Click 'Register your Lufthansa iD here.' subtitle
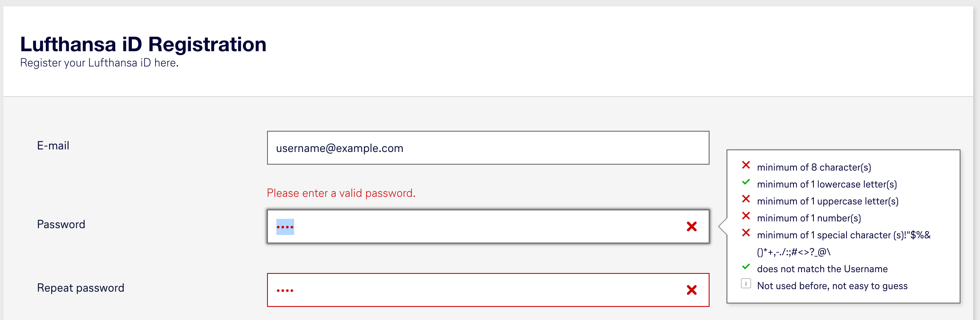The height and width of the screenshot is (320, 980). click(x=99, y=63)
